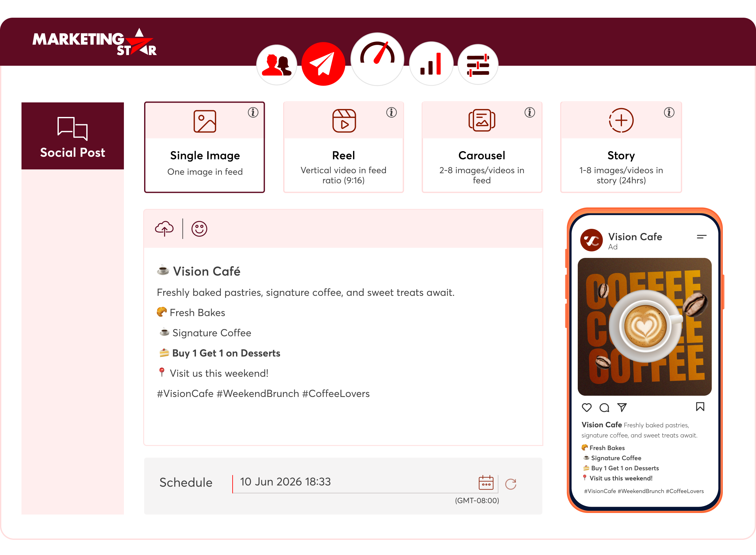Choose the Carousel post type card

(x=482, y=147)
